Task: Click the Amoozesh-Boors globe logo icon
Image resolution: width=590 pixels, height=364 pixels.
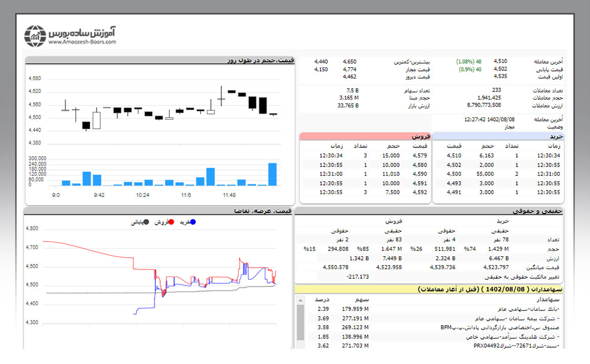Action: [x=36, y=35]
